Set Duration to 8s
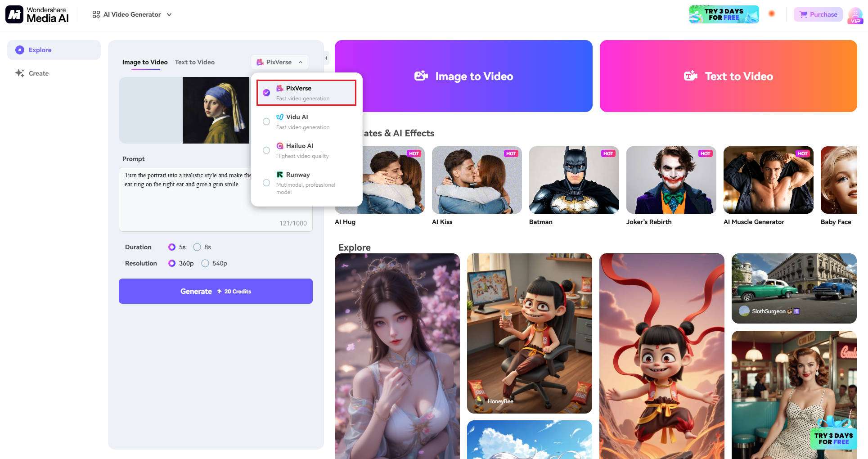Image resolution: width=868 pixels, height=459 pixels. pyautogui.click(x=197, y=247)
